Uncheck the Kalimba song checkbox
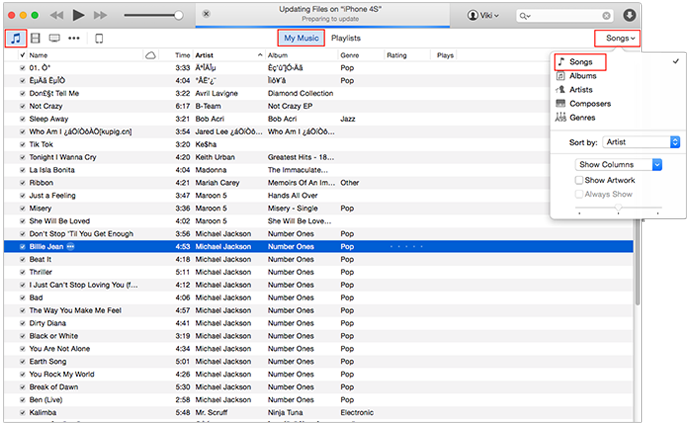690x424 pixels. click(22, 413)
